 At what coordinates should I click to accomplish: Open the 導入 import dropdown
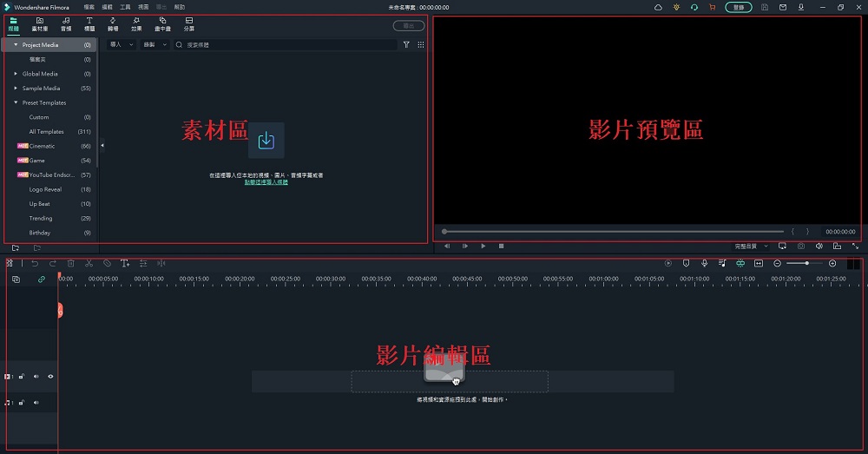[122, 44]
